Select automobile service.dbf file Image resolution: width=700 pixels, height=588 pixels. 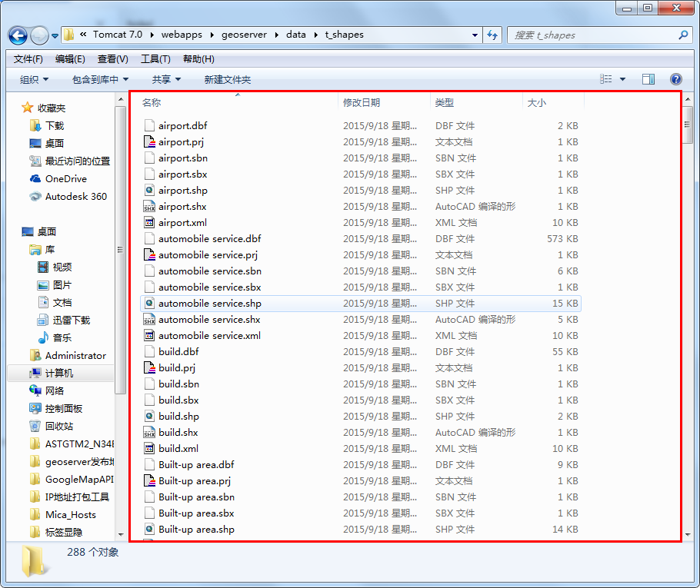click(209, 239)
